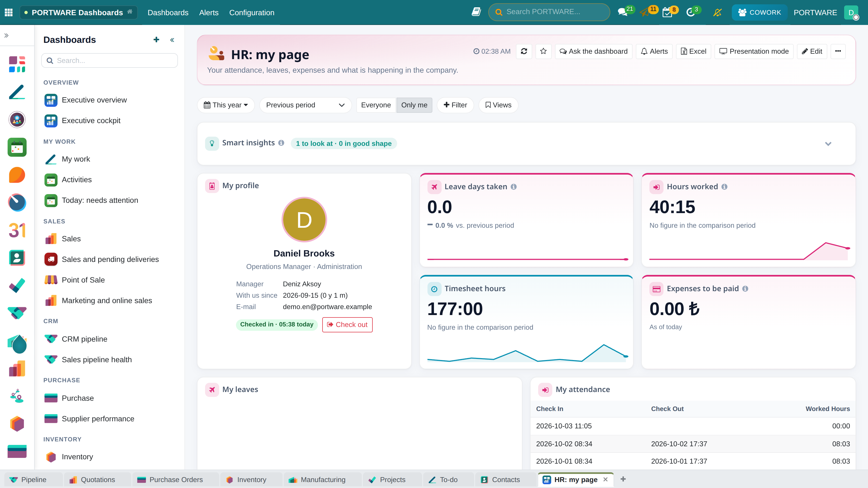Screen dimensions: 868x488
Task: Open the apps grid menu
Action: (x=9, y=12)
